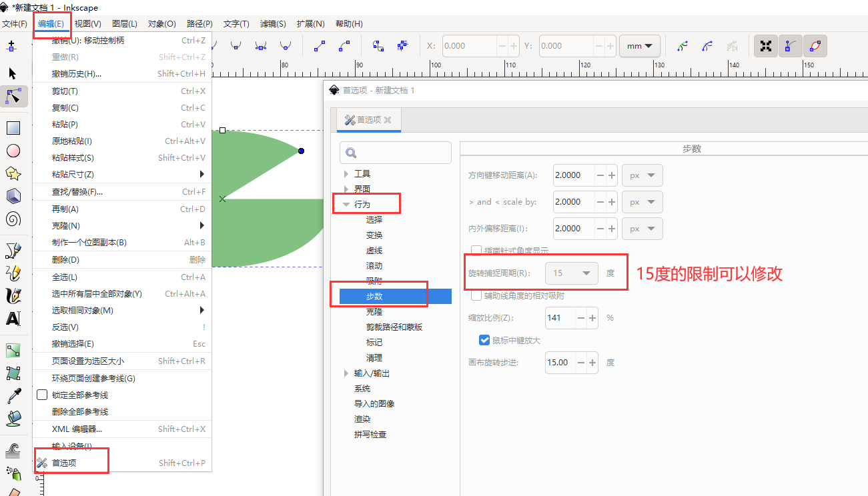Select the Gradient tool

[x=13, y=350]
